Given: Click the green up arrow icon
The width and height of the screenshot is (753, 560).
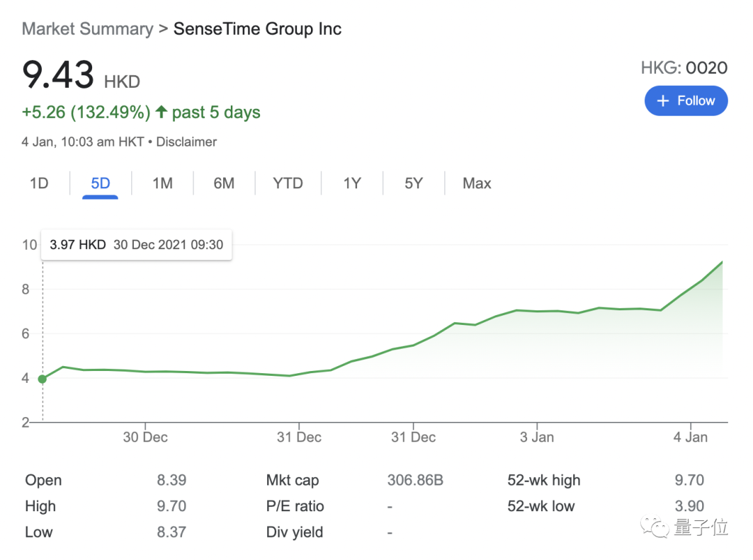Looking at the screenshot, I should (162, 112).
